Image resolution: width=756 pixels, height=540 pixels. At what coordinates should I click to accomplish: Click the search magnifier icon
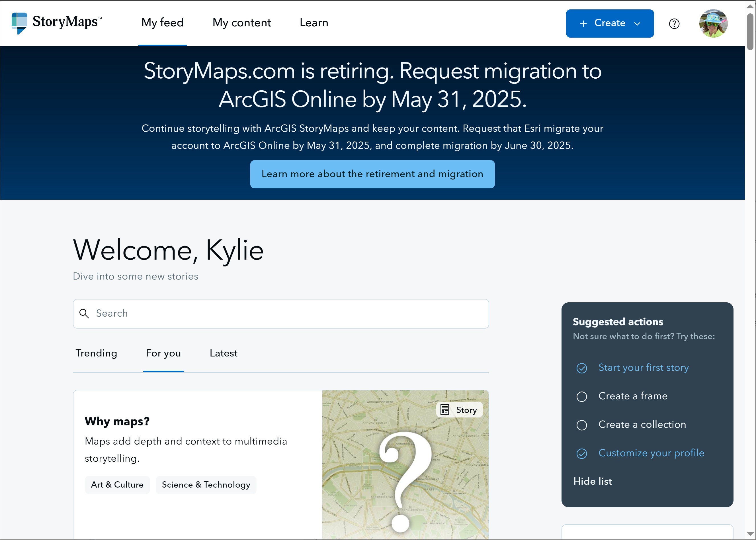84,313
